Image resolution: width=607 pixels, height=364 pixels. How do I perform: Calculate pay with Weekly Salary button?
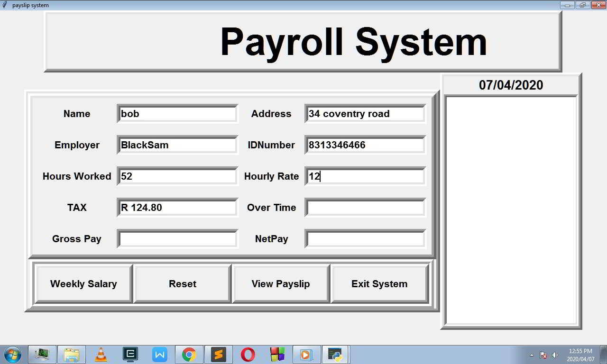[83, 284]
